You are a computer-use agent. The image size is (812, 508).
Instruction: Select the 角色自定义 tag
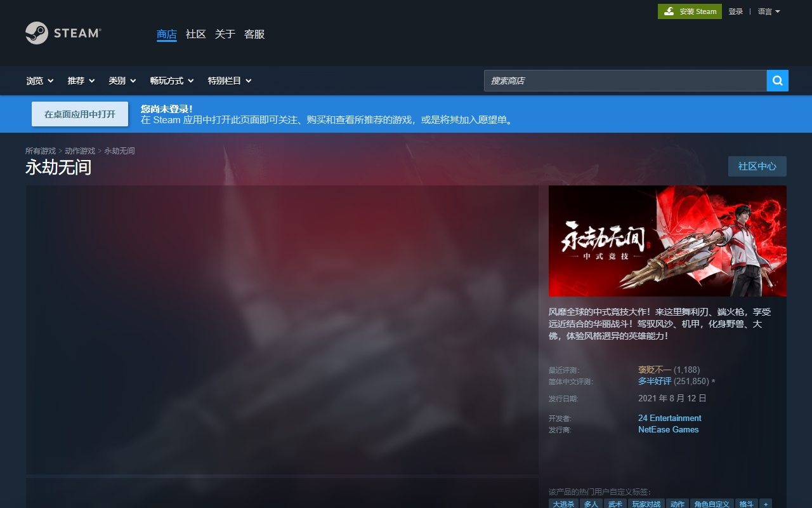712,504
